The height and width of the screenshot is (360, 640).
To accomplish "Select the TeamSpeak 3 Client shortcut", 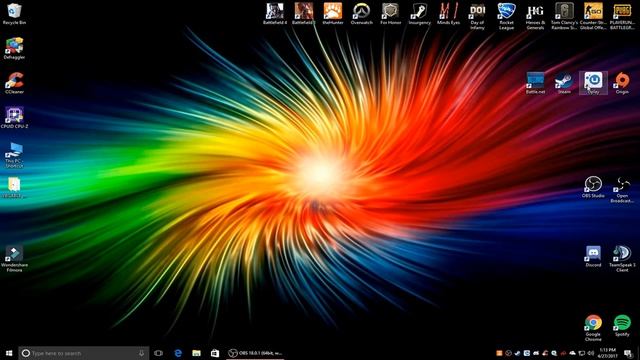I will click(622, 259).
